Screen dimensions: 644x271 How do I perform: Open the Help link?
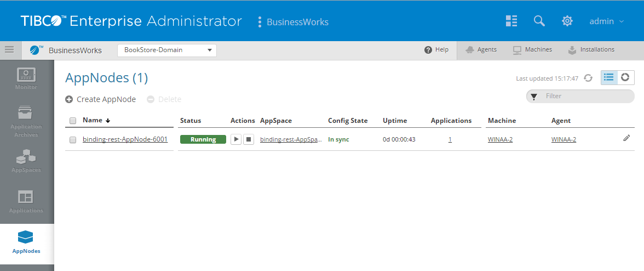click(x=436, y=50)
